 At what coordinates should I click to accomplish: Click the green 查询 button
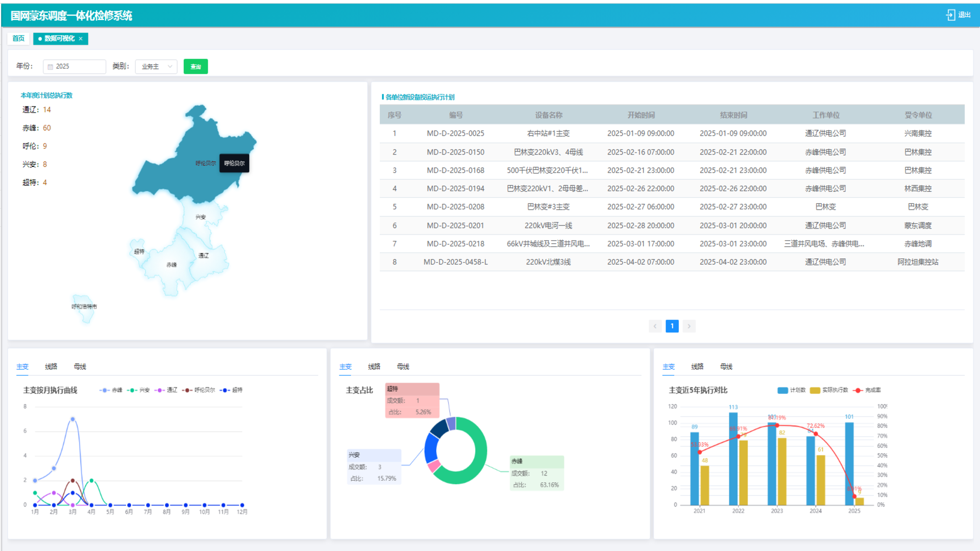(195, 67)
